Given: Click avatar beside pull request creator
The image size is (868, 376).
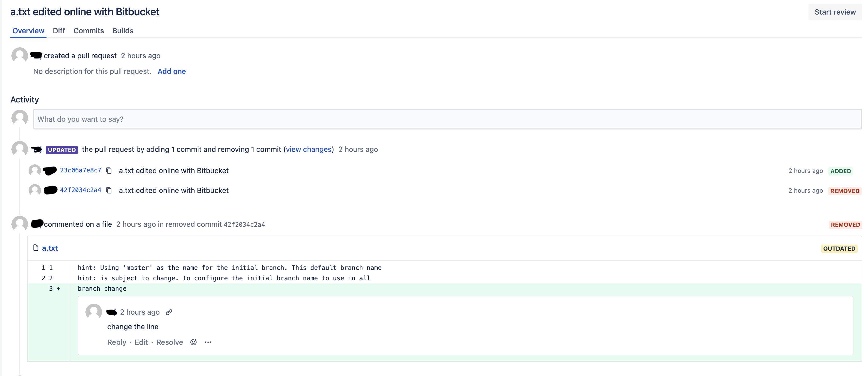Looking at the screenshot, I should tap(19, 55).
